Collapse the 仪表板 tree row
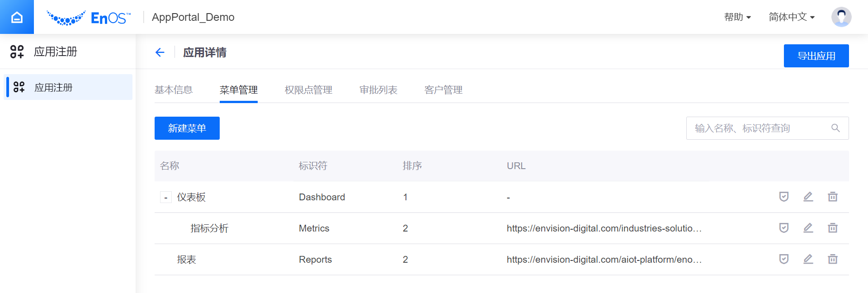The image size is (868, 293). [166, 198]
